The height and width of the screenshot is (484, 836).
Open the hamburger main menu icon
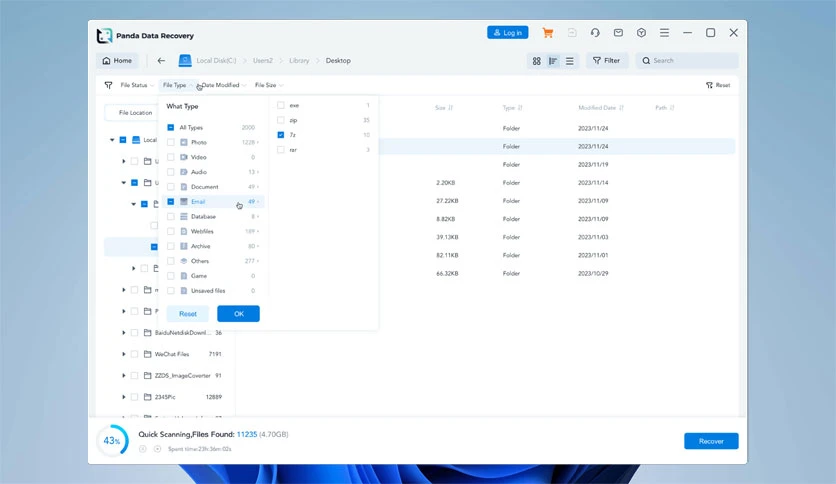pyautogui.click(x=664, y=33)
